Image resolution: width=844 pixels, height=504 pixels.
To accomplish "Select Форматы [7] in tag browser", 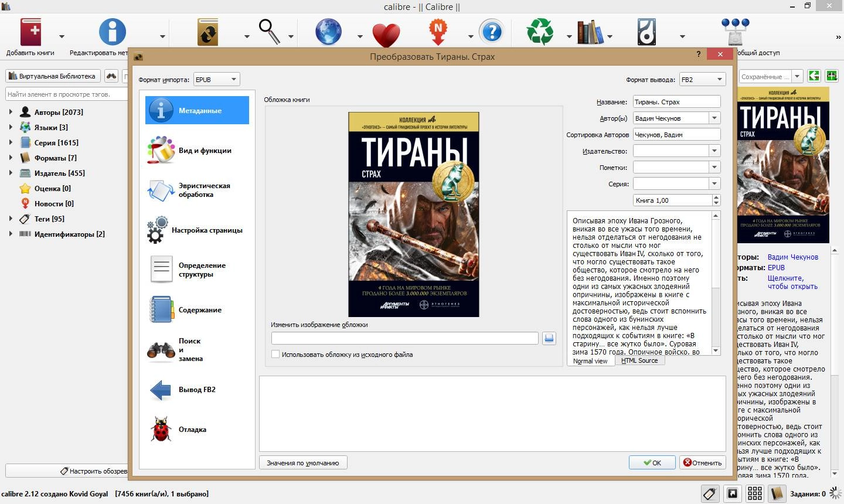I will [x=56, y=158].
